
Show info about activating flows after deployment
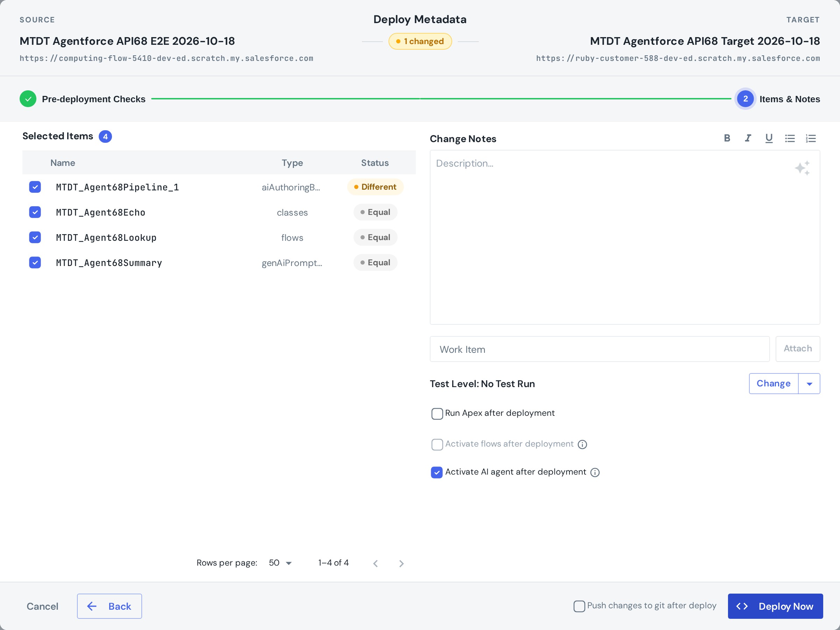coord(582,444)
